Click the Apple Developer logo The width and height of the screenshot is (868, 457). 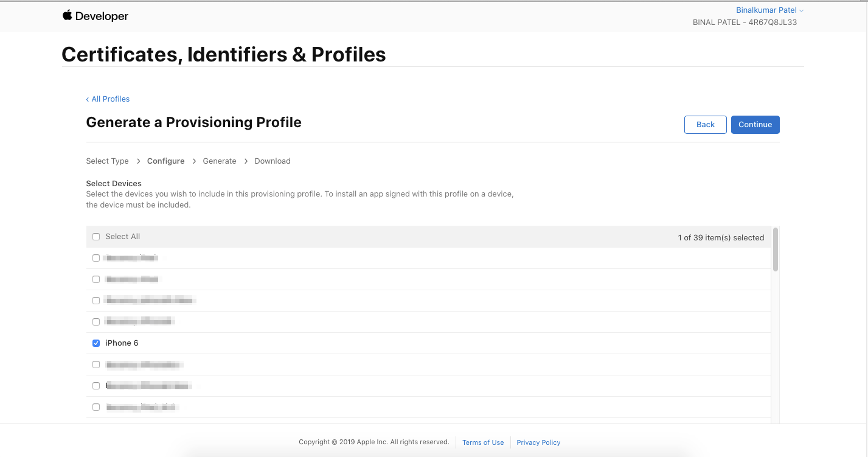coord(95,16)
